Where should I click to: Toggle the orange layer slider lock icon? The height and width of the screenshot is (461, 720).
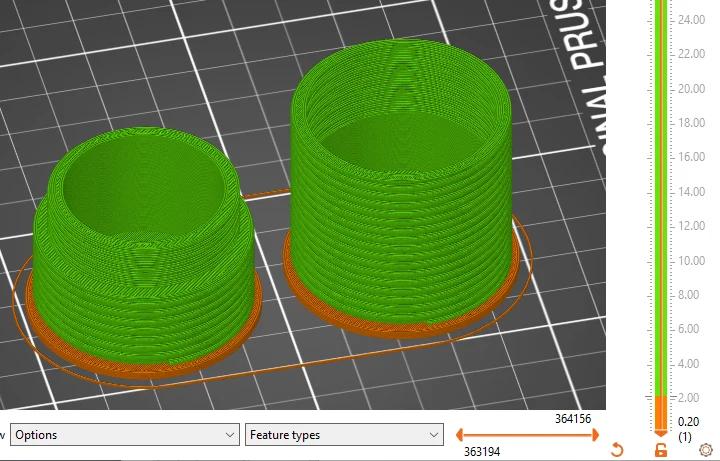coord(661,450)
